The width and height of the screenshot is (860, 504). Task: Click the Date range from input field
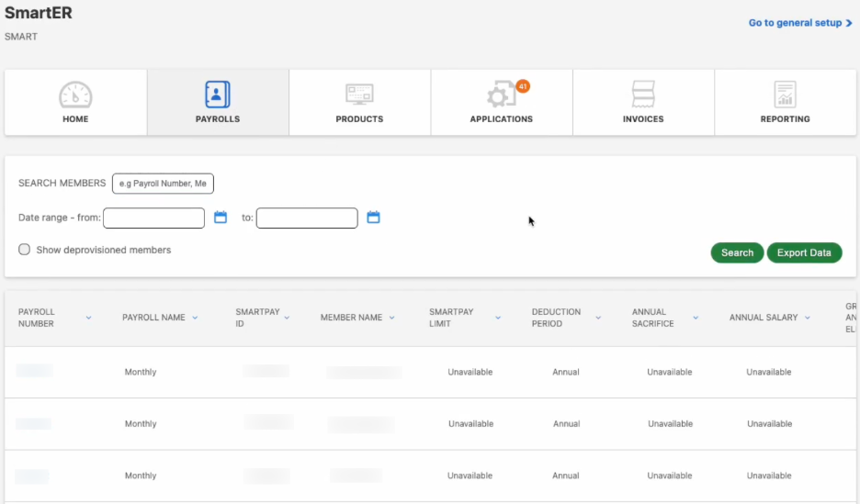tap(153, 218)
